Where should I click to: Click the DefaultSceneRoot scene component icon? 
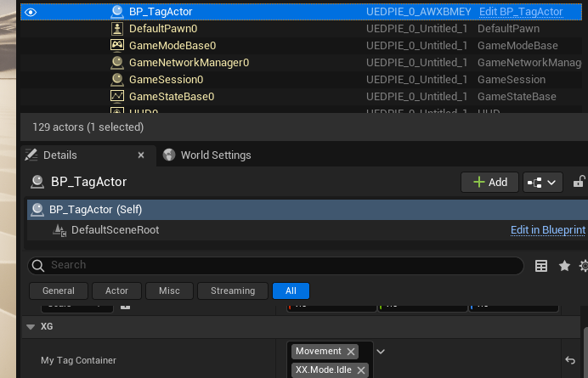[x=59, y=230]
